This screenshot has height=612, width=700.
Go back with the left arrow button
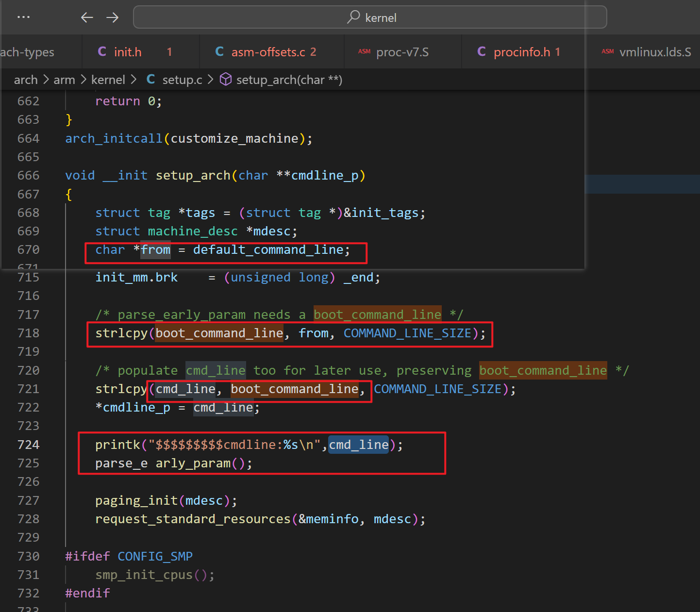point(87,17)
